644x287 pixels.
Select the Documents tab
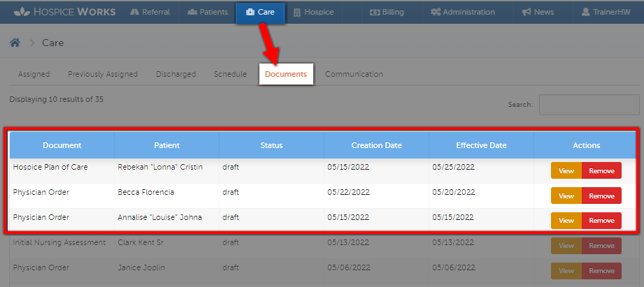pyautogui.click(x=286, y=74)
